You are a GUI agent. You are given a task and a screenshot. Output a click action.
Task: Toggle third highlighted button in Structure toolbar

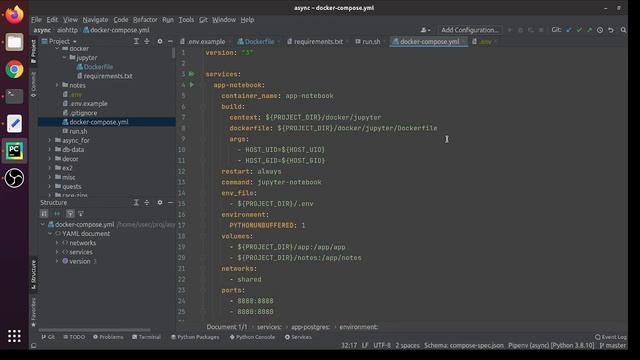[70, 213]
